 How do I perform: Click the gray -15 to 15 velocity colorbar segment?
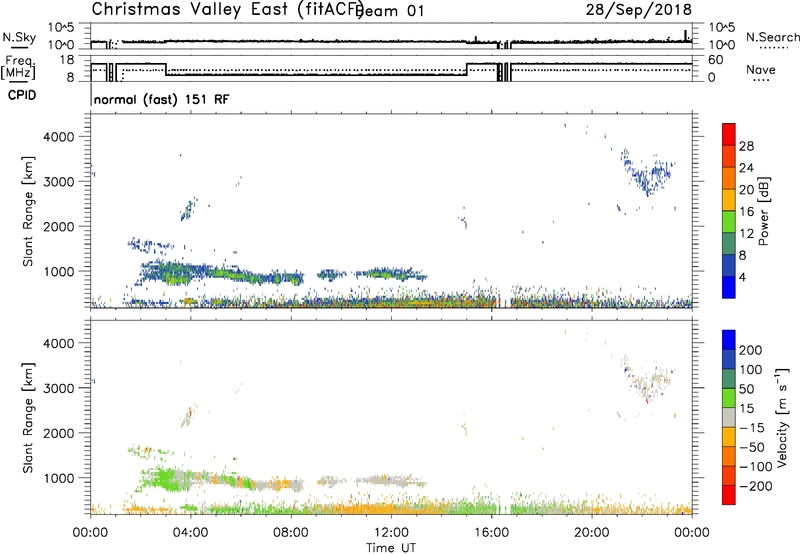click(x=729, y=417)
